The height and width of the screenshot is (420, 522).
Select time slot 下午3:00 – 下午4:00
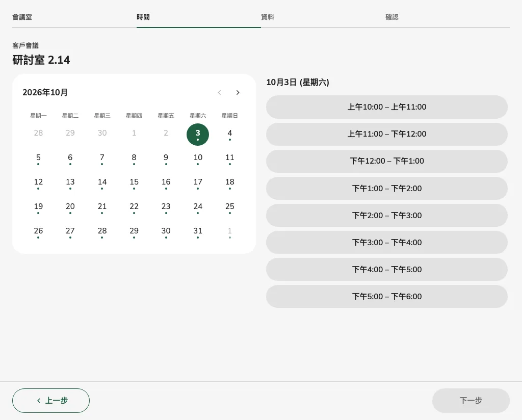(x=387, y=242)
